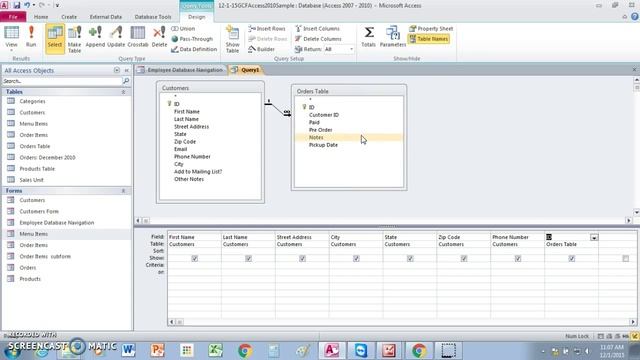Collapse the navigation pane shutter

tap(127, 70)
